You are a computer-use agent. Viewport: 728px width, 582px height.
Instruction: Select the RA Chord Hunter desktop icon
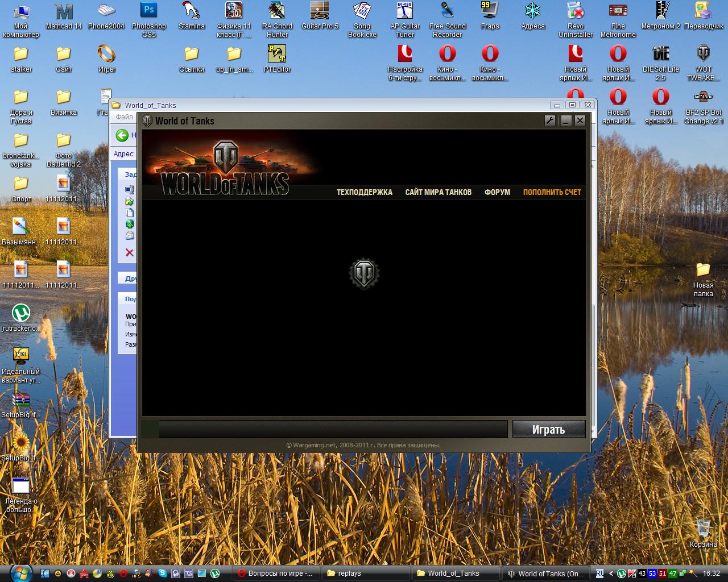coord(277,20)
